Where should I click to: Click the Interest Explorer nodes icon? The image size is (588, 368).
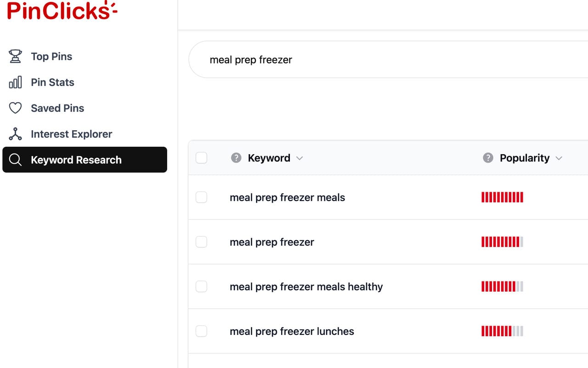[15, 134]
